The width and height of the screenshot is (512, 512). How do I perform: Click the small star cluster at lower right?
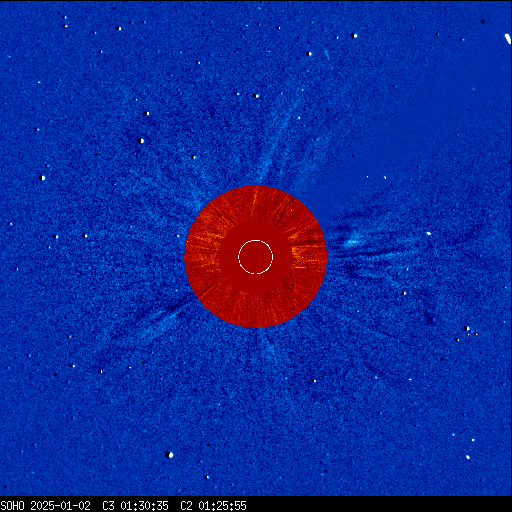[468, 331]
